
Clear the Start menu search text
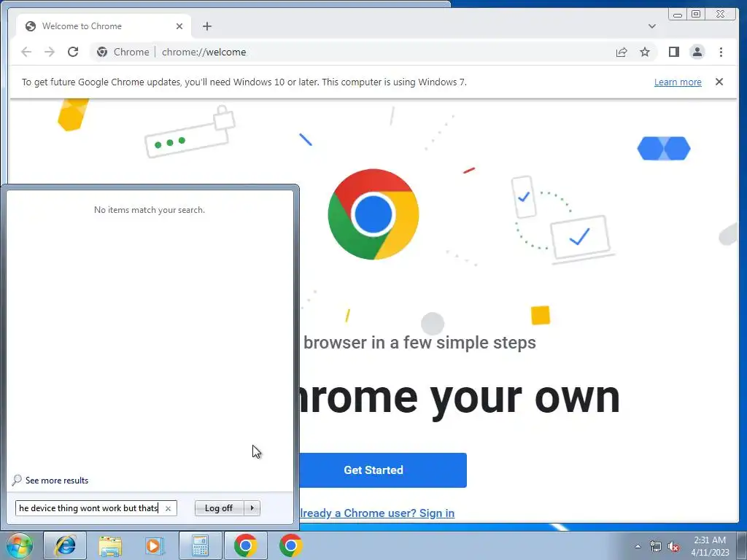[x=168, y=508]
